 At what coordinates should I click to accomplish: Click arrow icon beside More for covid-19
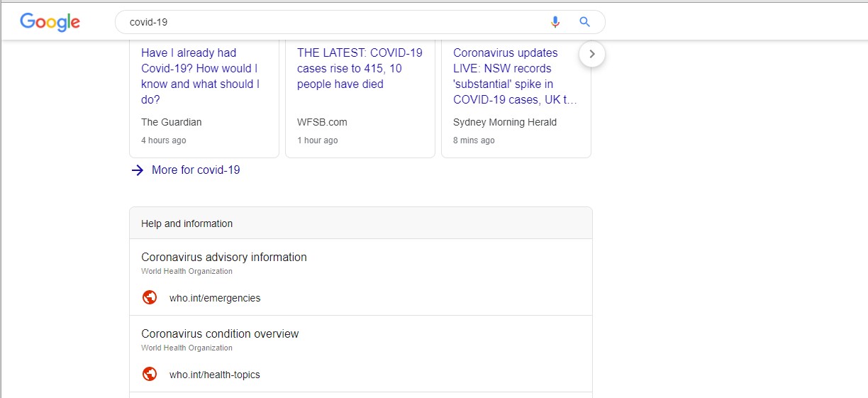[x=138, y=170]
